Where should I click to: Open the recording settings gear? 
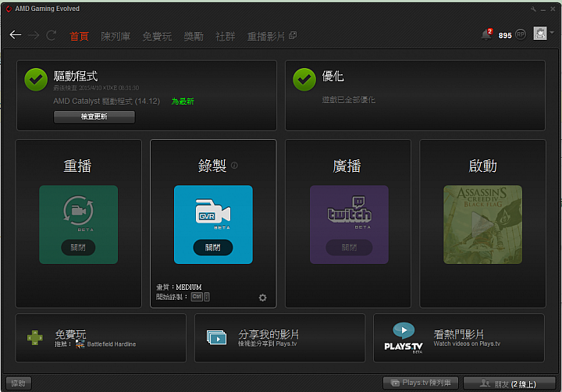pos(263,298)
